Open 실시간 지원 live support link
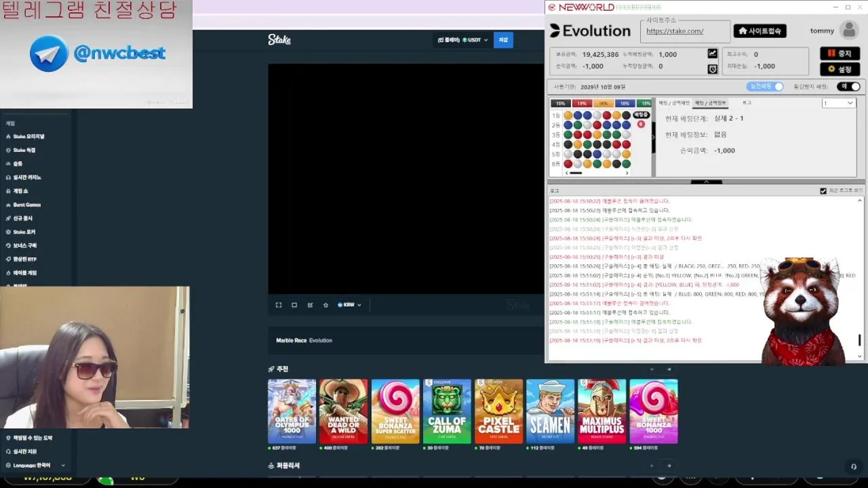This screenshot has width=868, height=488. (21, 451)
